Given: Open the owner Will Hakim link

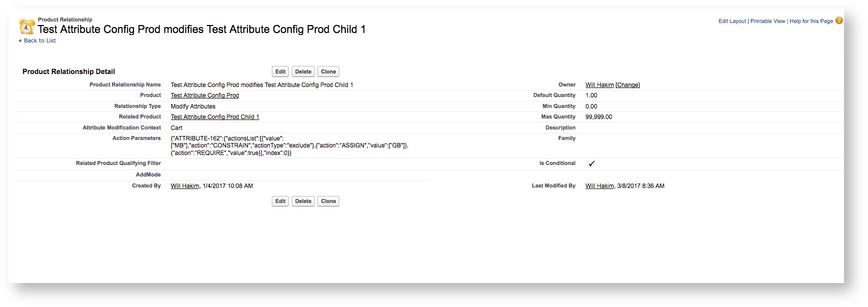Looking at the screenshot, I should (600, 85).
